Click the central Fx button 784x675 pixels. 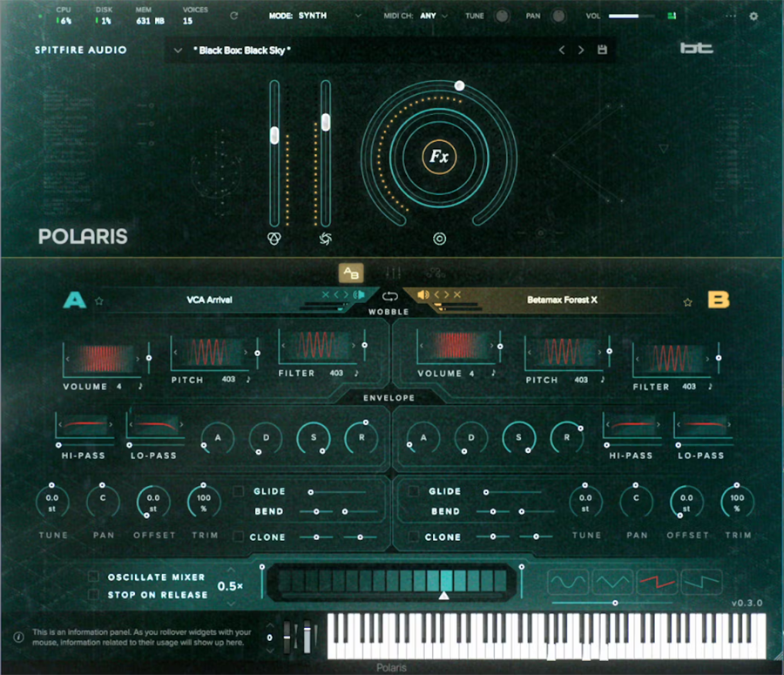click(x=439, y=157)
